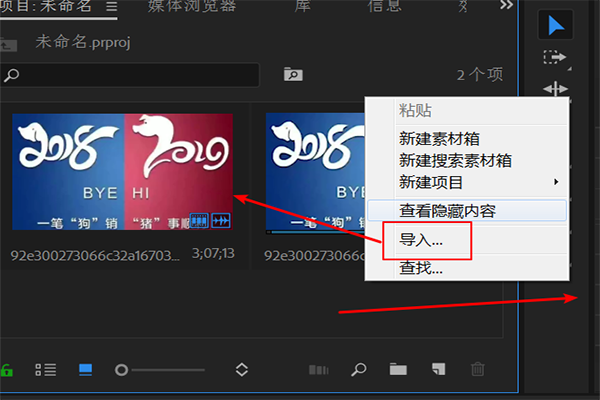Choose 粘贴 from the context menu
This screenshot has width=600, height=400.
[x=415, y=111]
